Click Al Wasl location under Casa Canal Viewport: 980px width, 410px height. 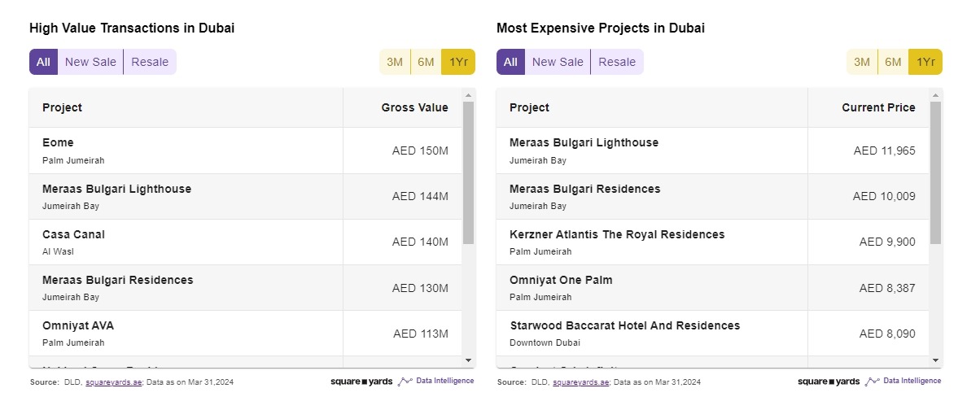pos(59,251)
